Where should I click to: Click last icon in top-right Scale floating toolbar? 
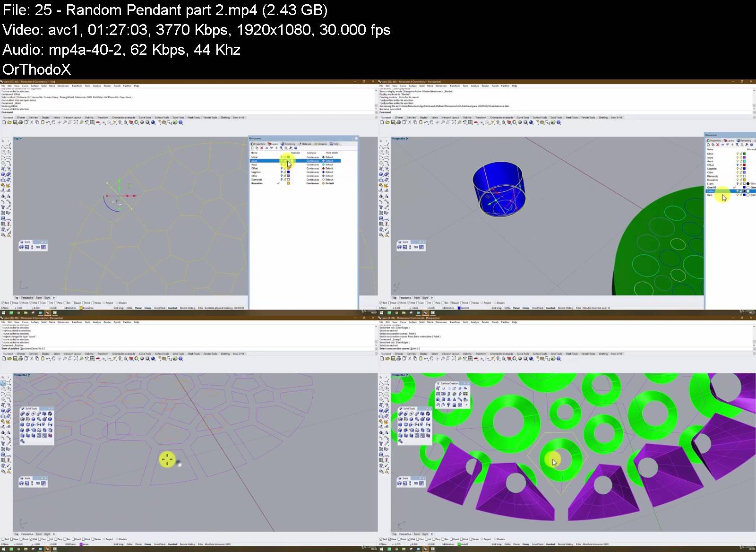point(421,247)
